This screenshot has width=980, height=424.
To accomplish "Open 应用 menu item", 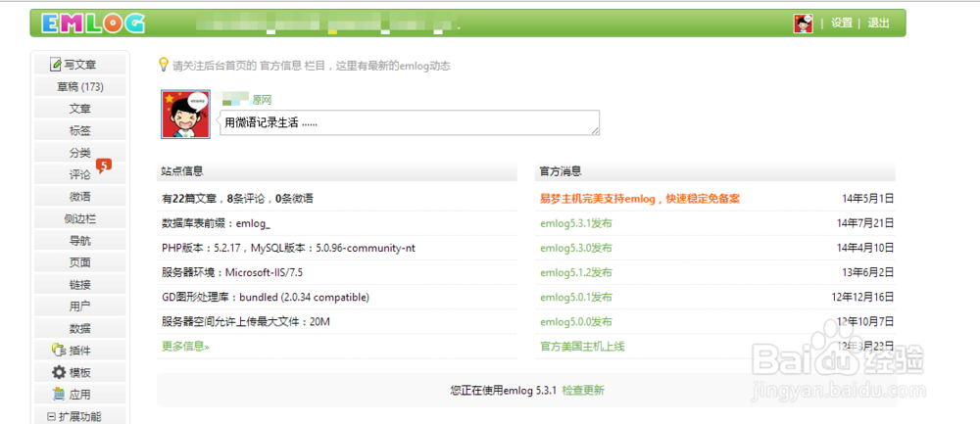I will (80, 395).
